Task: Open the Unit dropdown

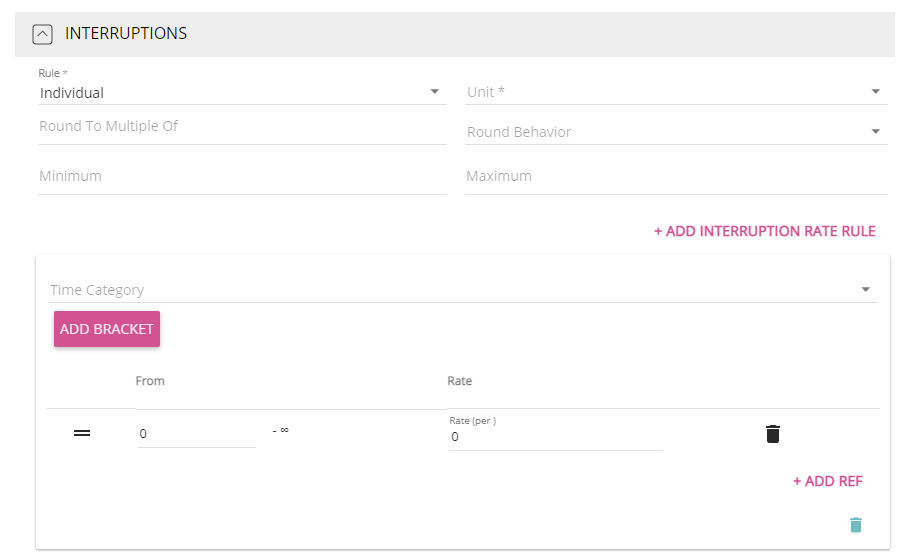Action: coord(675,92)
